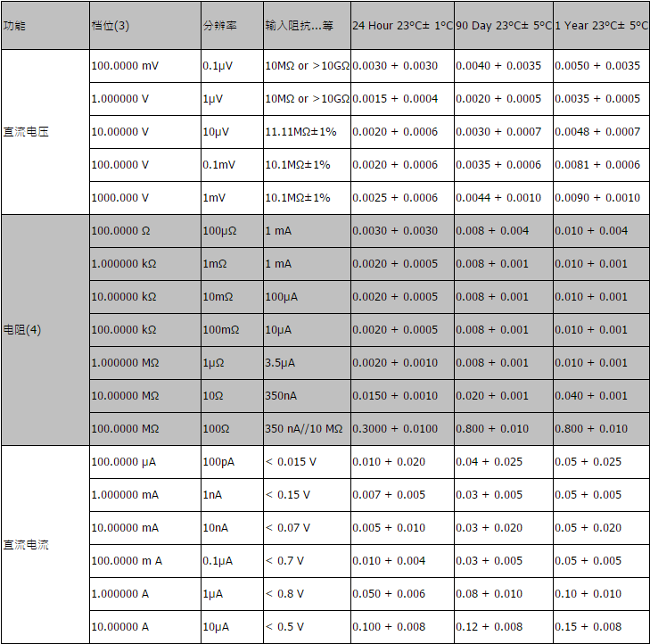The image size is (650, 644).
Task: Click the 1 Year 23°C± 5°C header
Action: (601, 26)
